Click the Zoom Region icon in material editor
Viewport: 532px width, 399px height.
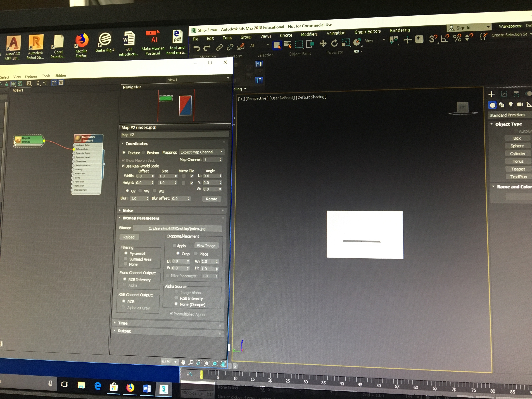(x=199, y=363)
